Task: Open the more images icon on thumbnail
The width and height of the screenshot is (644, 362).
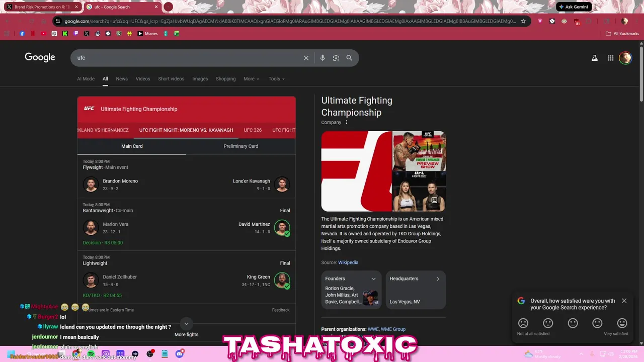Action: tap(434, 200)
